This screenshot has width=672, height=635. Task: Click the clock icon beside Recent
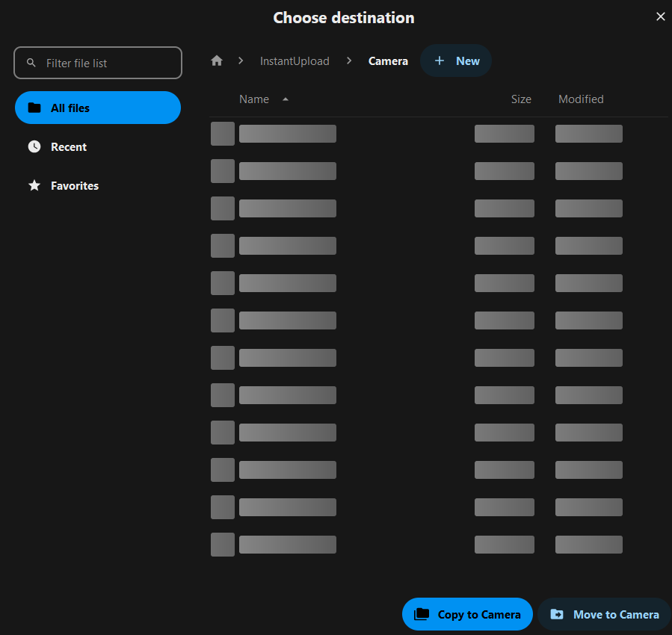point(34,146)
